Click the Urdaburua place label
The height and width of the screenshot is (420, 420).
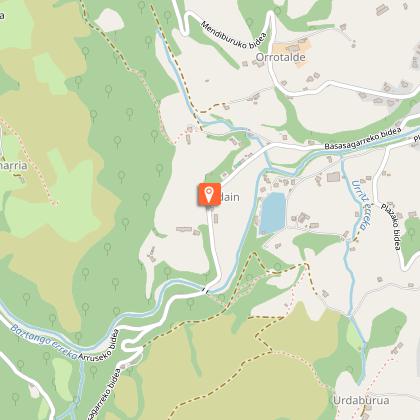361,400
